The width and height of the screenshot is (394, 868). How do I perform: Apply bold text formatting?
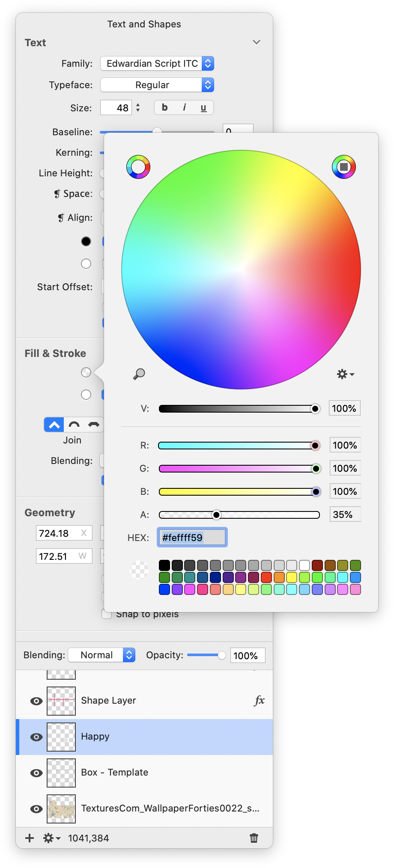pos(164,107)
